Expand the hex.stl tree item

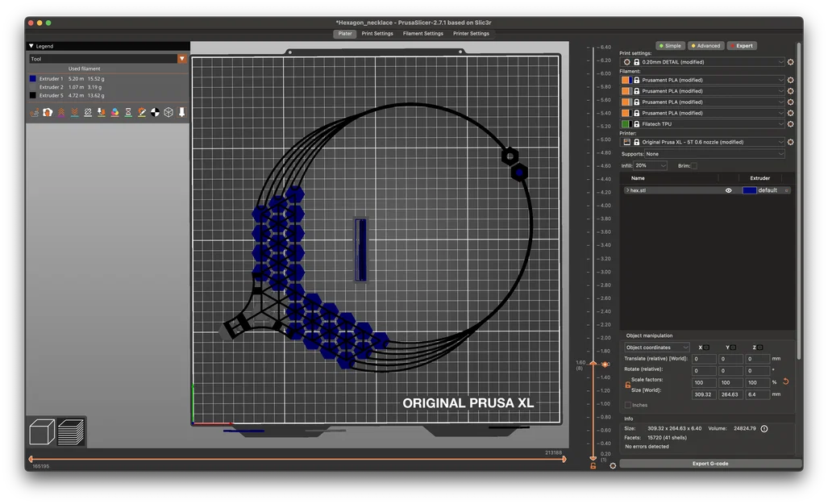point(627,191)
